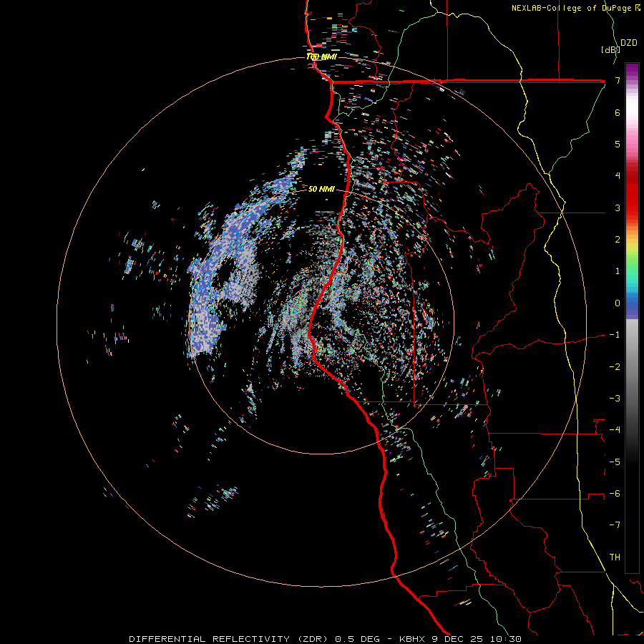Click the 5 value on the scale

(618, 144)
